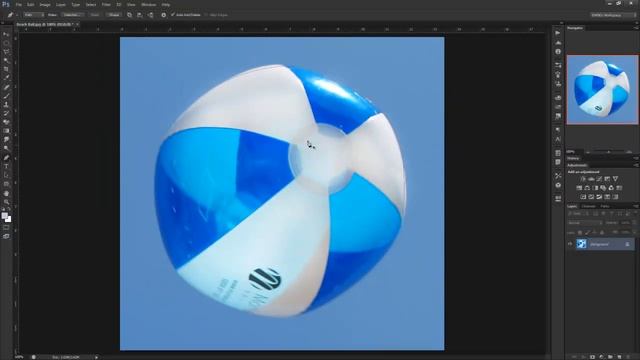Toggle Auto Add/Delete checkbox
This screenshot has width=640, height=360.
(173, 15)
